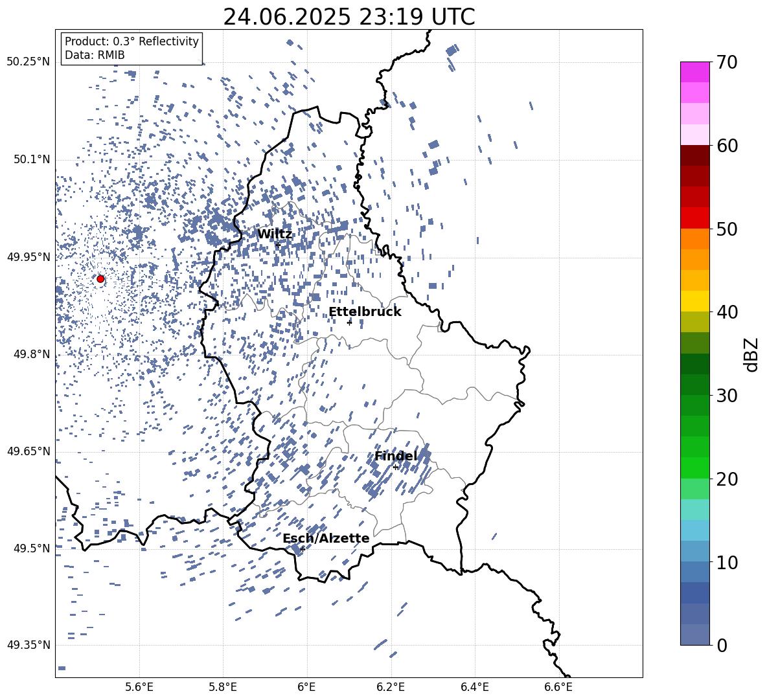Click the Ettelbruck city label

(x=365, y=312)
